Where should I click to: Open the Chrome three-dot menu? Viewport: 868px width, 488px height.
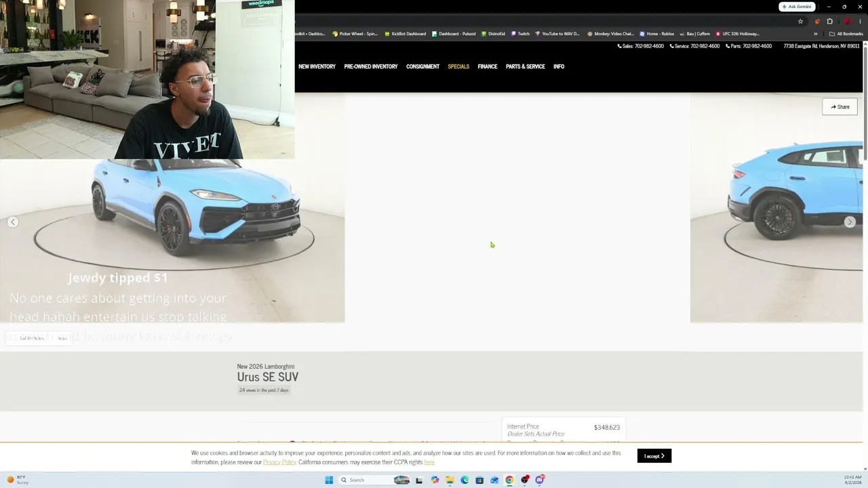[x=860, y=21]
